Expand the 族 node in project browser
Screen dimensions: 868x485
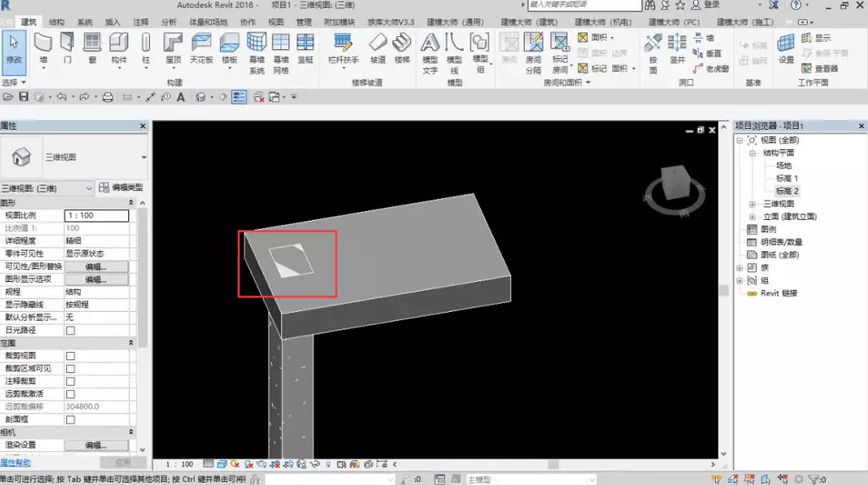(x=740, y=267)
